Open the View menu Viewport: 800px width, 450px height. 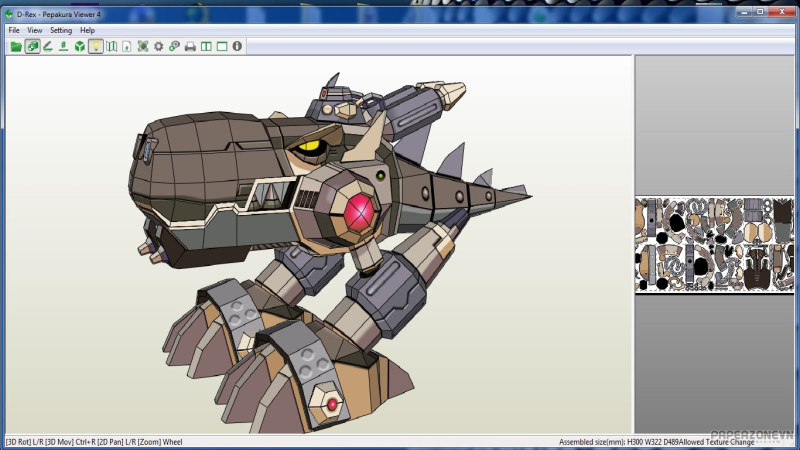click(35, 31)
